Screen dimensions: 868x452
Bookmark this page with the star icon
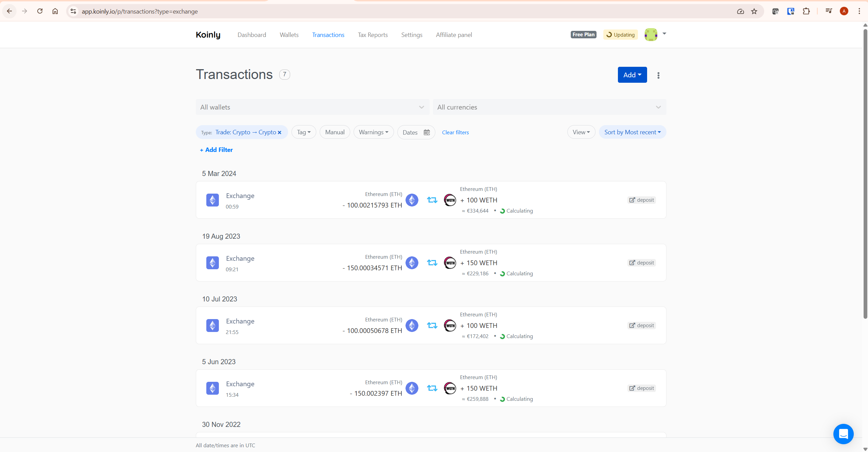[754, 11]
